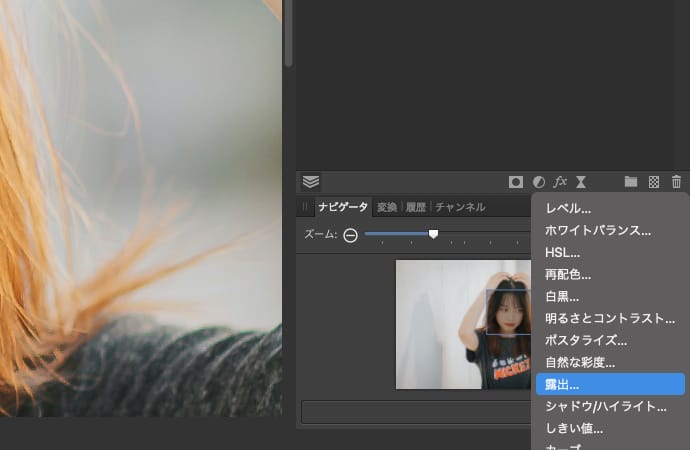The width and height of the screenshot is (690, 450).
Task: Switch to the 履歴 tab
Action: (414, 207)
